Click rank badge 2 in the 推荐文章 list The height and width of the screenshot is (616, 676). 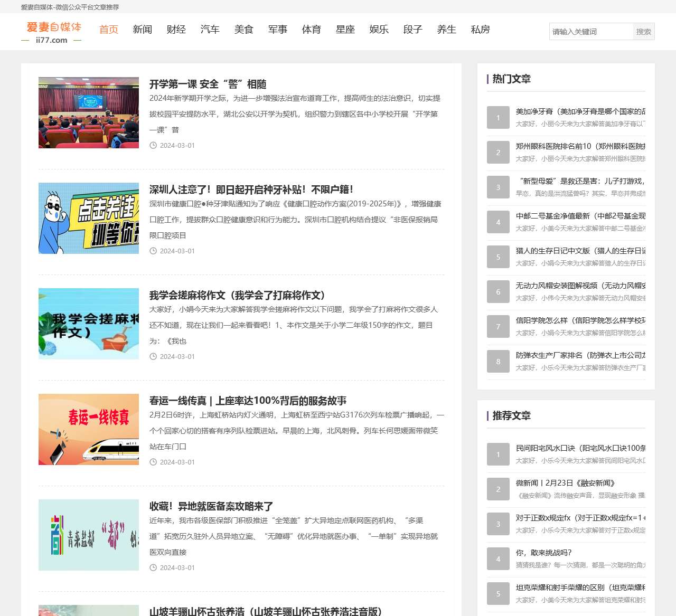[x=497, y=489]
